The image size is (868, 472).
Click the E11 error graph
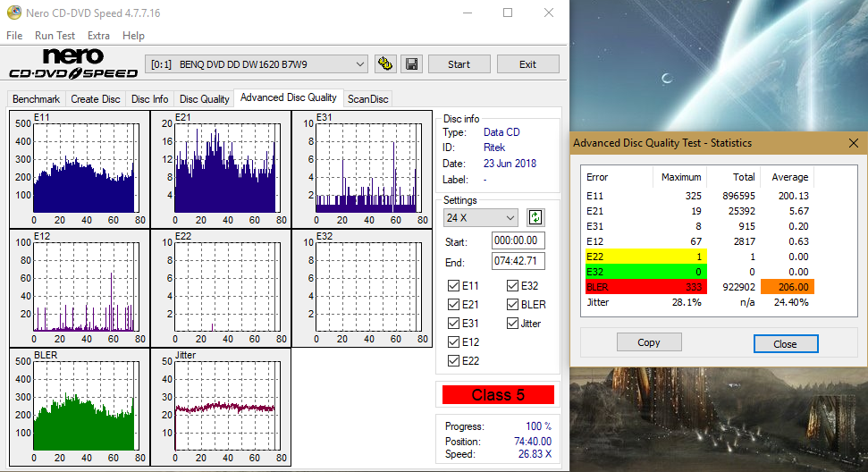pyautogui.click(x=80, y=169)
